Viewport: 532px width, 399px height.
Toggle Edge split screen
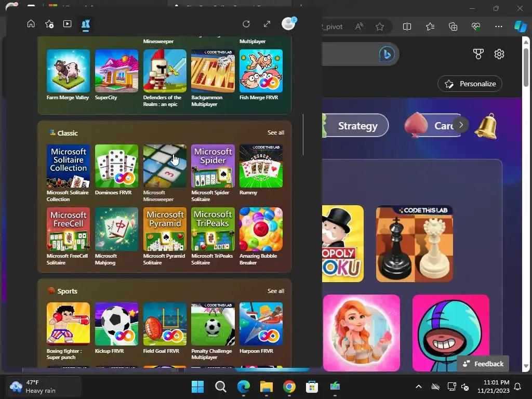407,26
